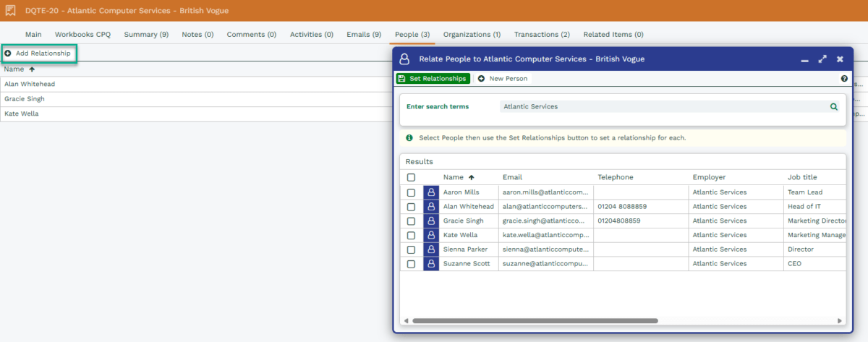The image size is (868, 342).
Task: Sort people list by Name header
Action: tap(14, 69)
